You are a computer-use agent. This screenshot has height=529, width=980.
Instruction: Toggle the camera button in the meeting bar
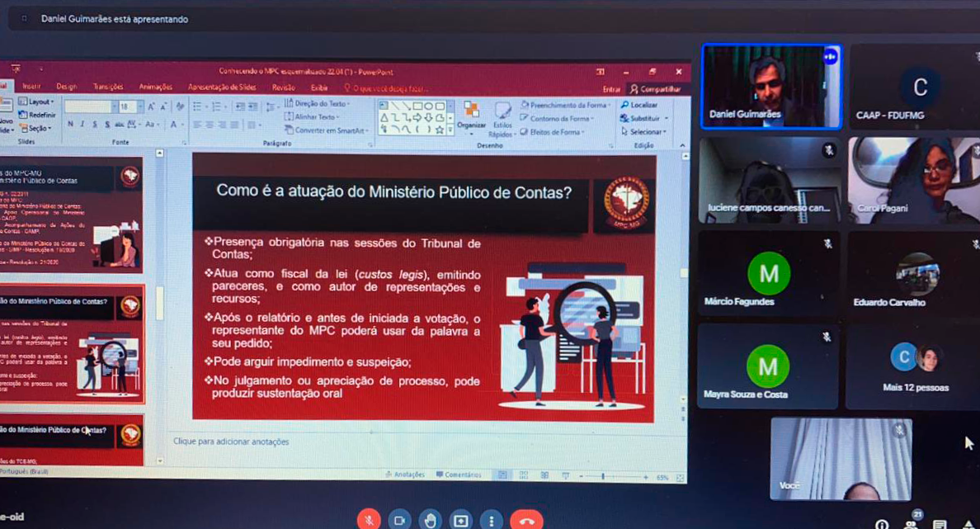(399, 520)
